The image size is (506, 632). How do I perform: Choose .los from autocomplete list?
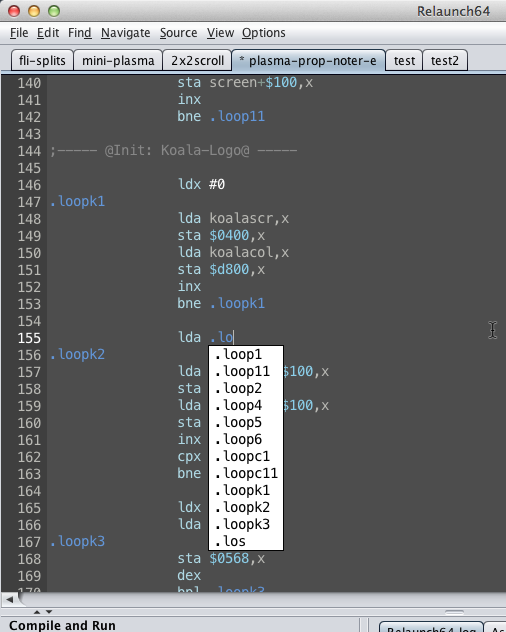(x=246, y=541)
